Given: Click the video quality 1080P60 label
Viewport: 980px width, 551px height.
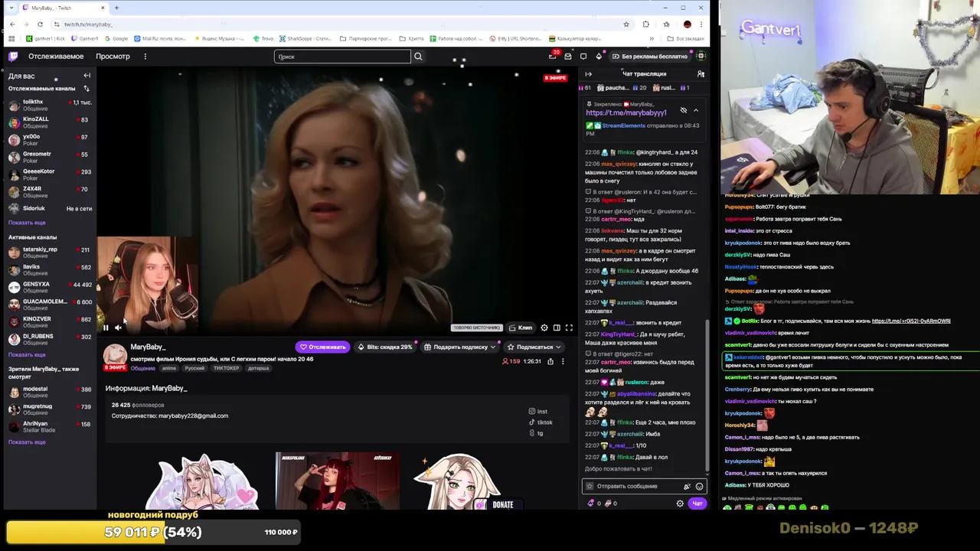Looking at the screenshot, I should [x=476, y=328].
